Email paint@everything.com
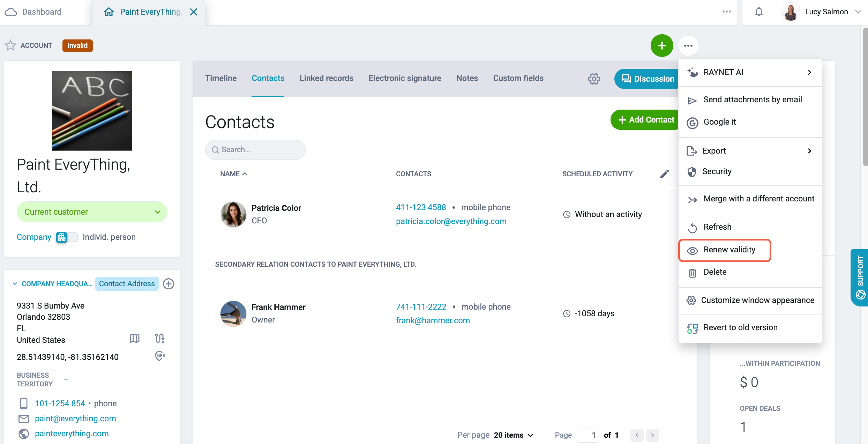 (75, 419)
